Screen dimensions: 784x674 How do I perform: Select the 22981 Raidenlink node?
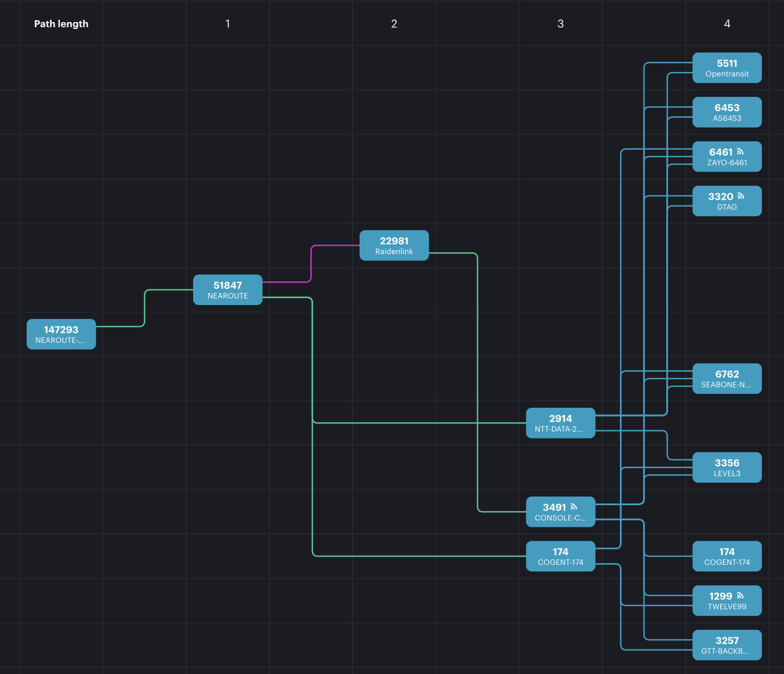[x=394, y=245]
